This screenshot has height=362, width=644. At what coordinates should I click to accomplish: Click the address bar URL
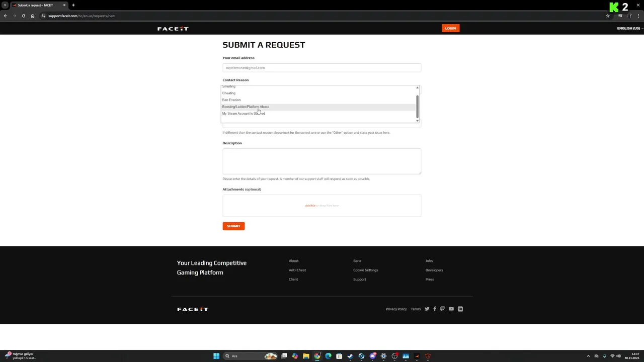82,16
